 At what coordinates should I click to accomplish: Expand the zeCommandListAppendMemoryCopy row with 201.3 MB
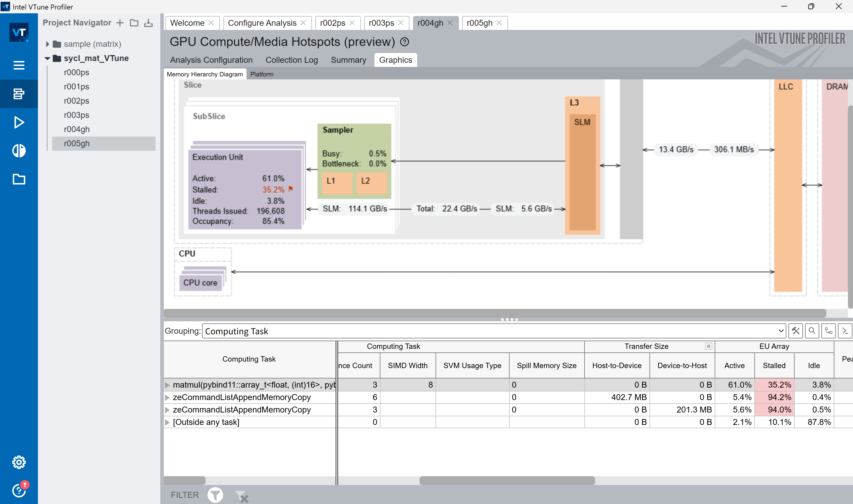(167, 410)
